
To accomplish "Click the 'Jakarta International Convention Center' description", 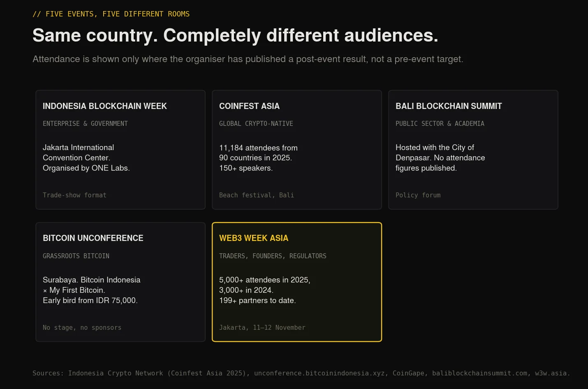I will pyautogui.click(x=86, y=157).
